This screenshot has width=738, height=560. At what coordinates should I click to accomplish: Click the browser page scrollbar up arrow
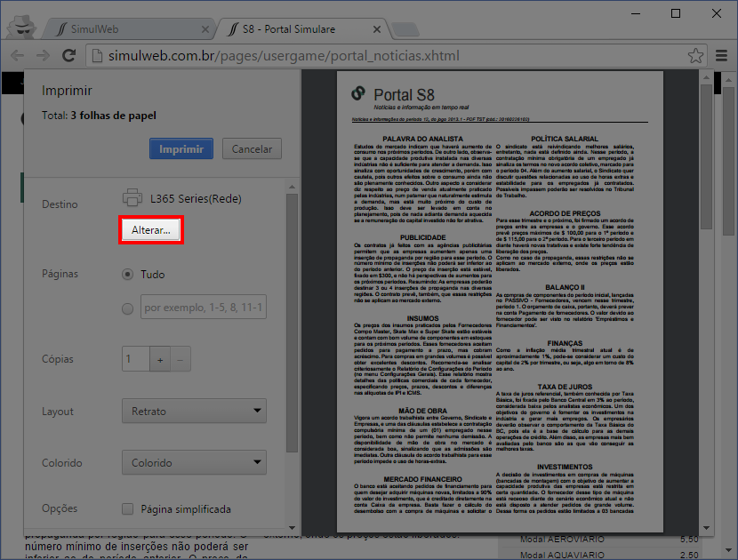click(x=729, y=80)
